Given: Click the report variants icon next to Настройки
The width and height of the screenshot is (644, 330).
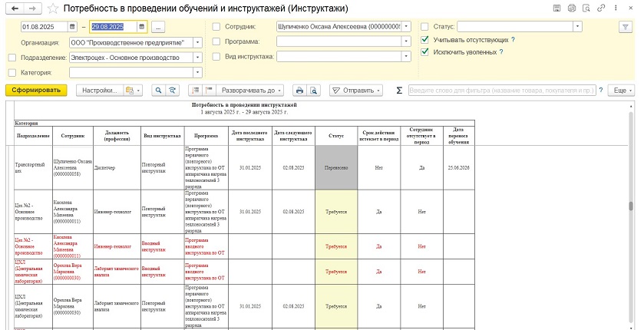Looking at the screenshot, I should click(133, 91).
